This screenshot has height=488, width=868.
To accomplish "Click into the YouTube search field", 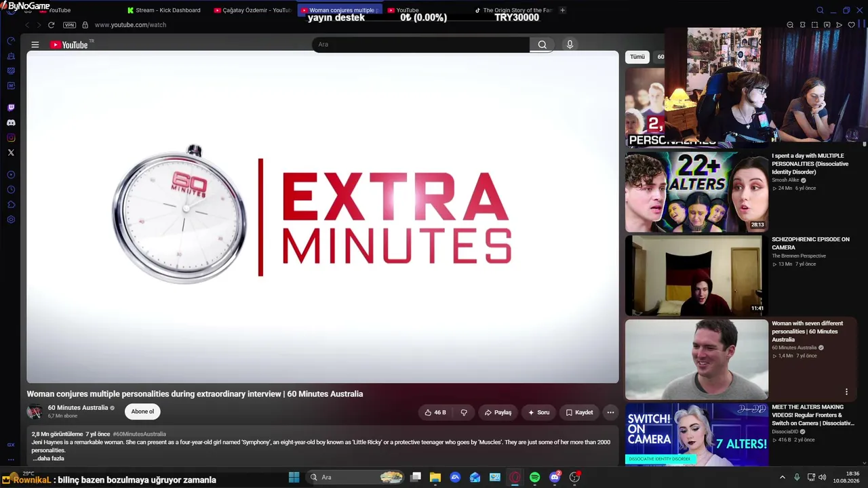I will [x=420, y=45].
